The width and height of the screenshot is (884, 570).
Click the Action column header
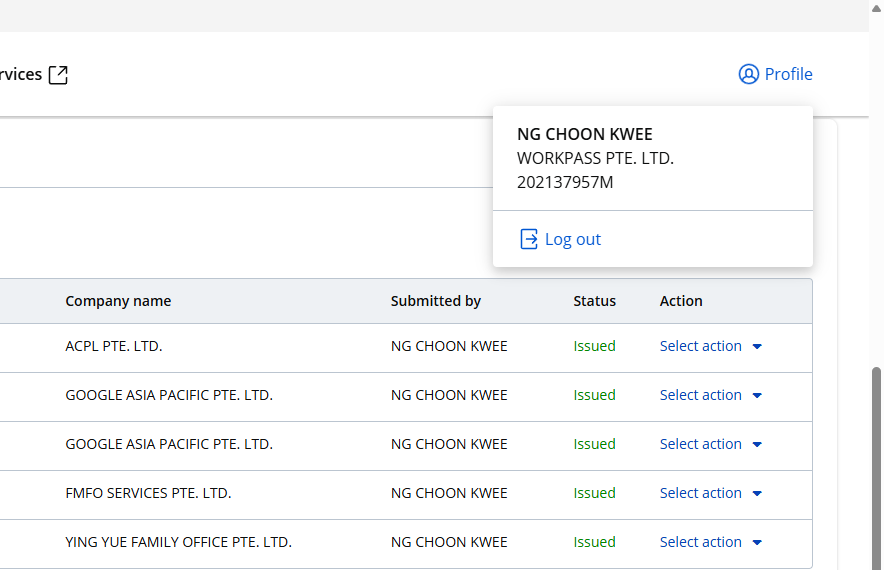click(x=681, y=301)
